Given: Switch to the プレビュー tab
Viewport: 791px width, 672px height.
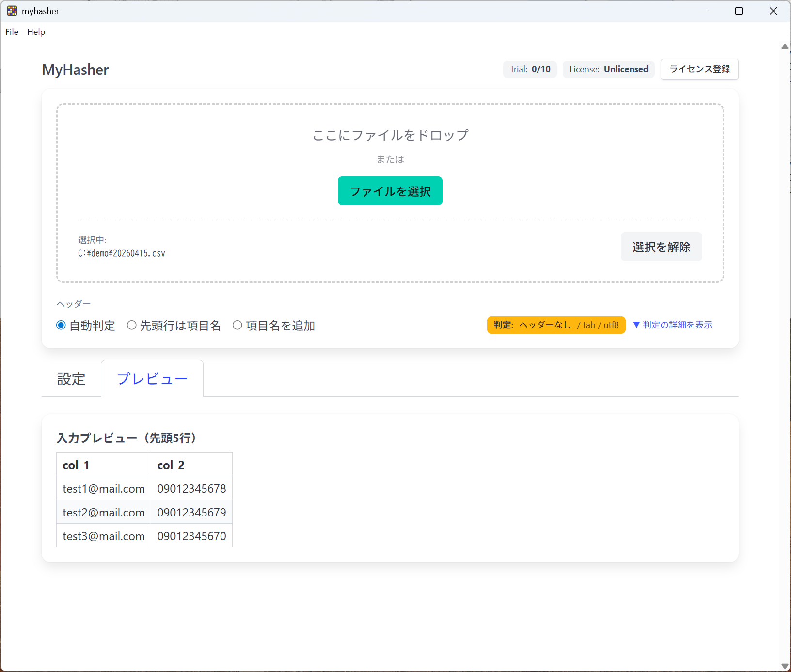Looking at the screenshot, I should (152, 379).
